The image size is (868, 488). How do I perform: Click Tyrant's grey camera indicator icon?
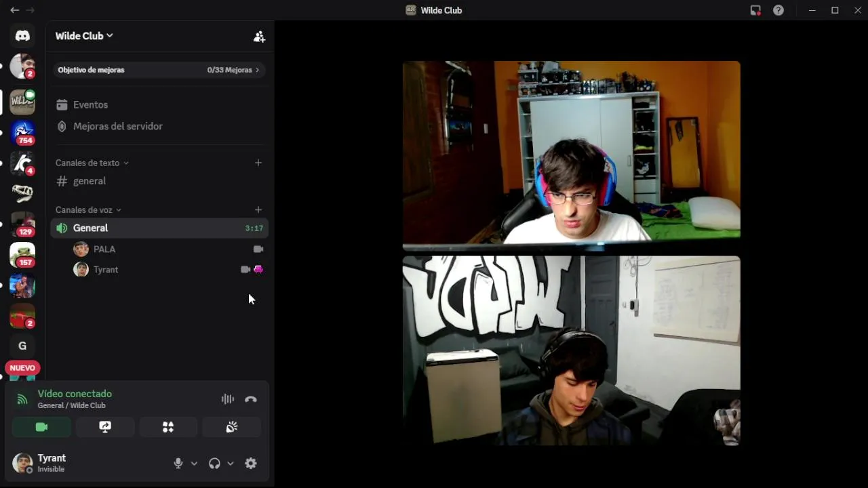coord(245,269)
